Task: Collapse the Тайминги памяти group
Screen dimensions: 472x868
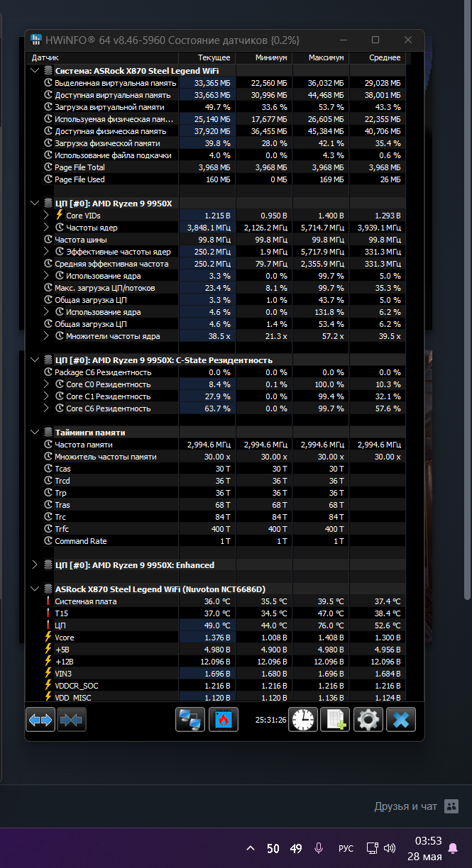Action: pos(35,433)
